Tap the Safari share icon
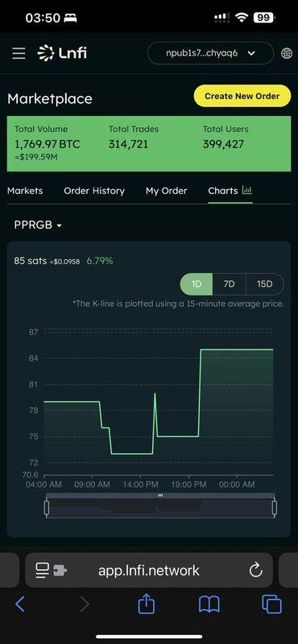The height and width of the screenshot is (644, 298). pos(146,605)
